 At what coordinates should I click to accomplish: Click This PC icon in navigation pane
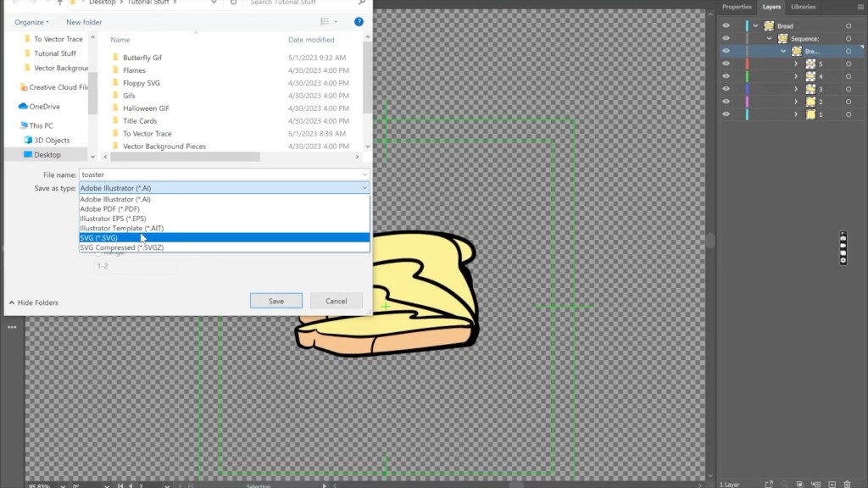[23, 125]
